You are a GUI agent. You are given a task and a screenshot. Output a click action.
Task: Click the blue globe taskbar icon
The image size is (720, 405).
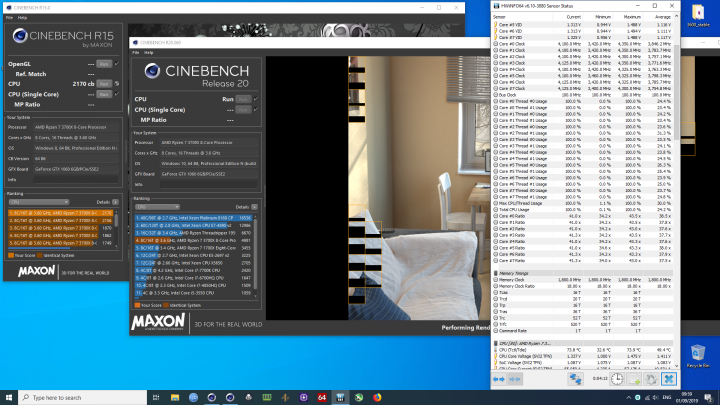[193, 397]
